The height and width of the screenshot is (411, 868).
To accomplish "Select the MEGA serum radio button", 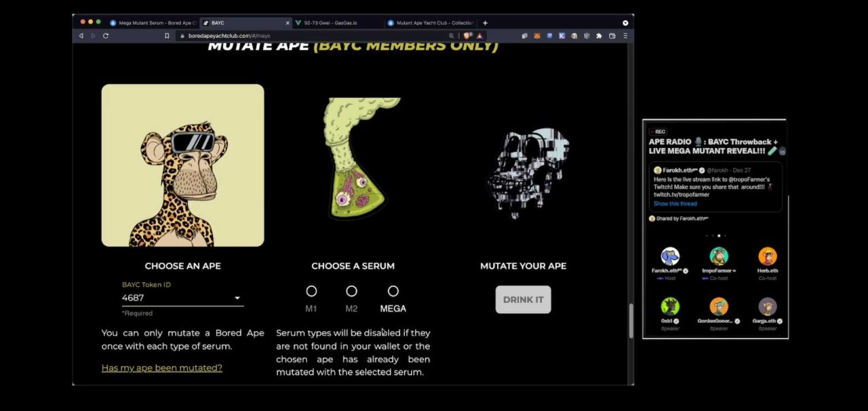I will click(x=393, y=291).
